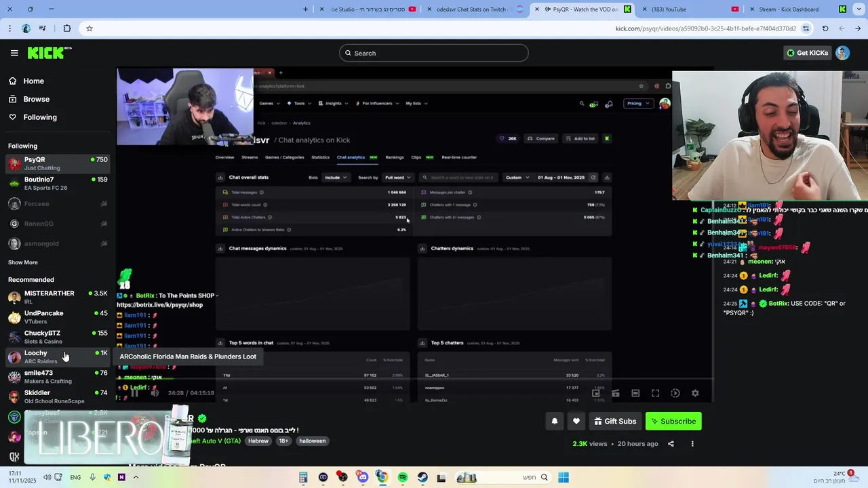Open Chrome three-dot menu
868x488 pixels.
(9, 28)
